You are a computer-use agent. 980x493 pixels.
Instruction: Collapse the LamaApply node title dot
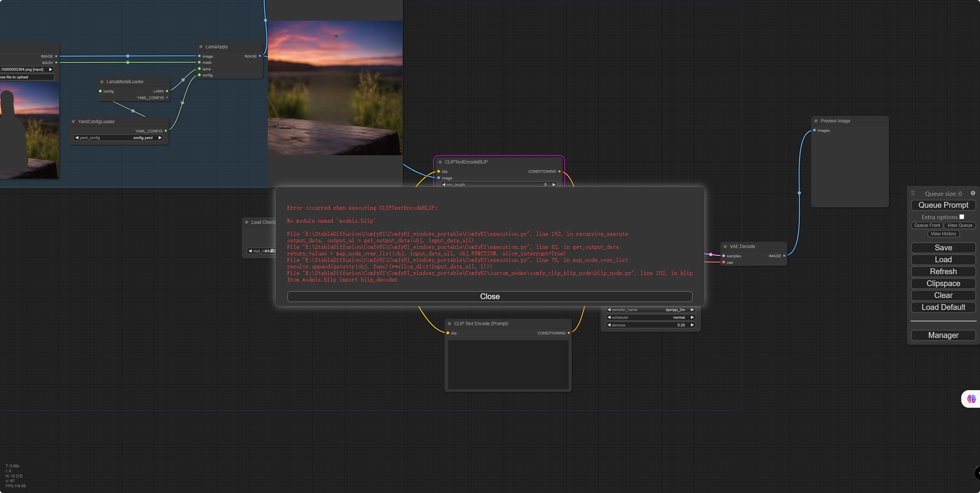coord(201,46)
